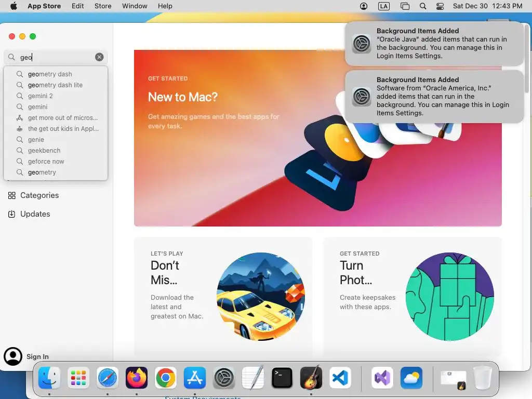Launch Visual Studio Code from the Dock
532x399 pixels.
click(x=340, y=378)
